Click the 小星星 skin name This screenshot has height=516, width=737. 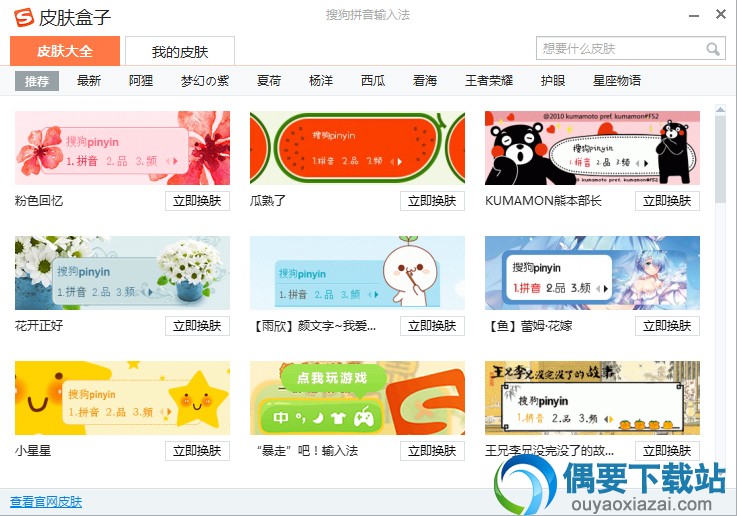click(33, 451)
